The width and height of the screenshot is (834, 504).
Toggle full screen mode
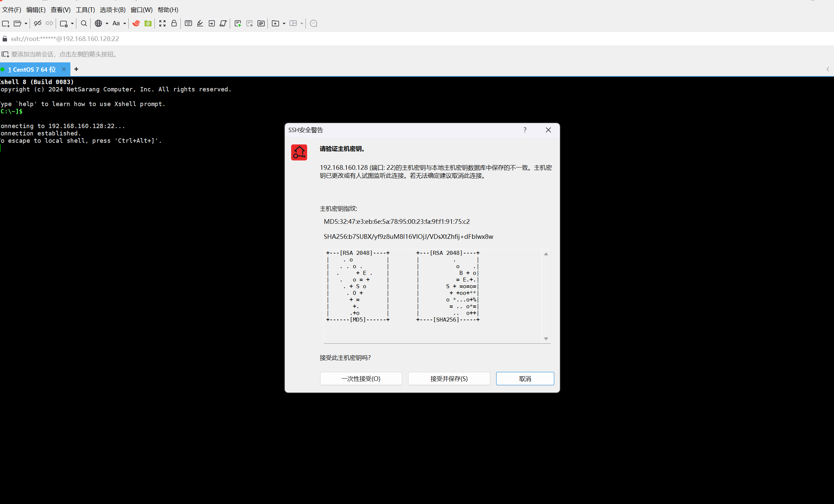[162, 23]
